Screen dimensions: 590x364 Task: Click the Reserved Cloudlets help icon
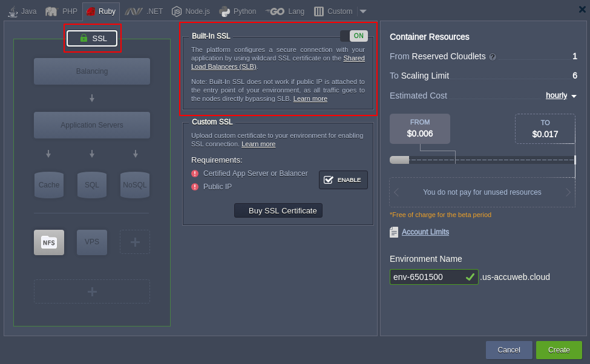493,57
